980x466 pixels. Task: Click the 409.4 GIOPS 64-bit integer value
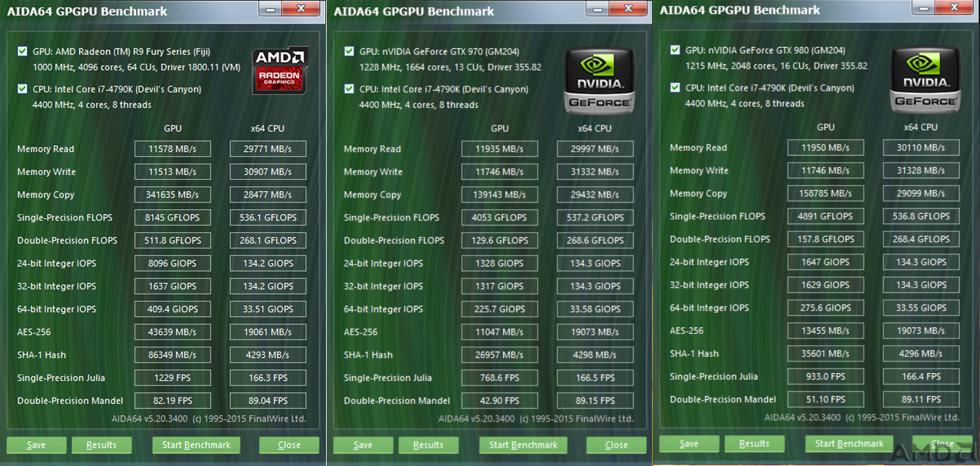coord(172,309)
